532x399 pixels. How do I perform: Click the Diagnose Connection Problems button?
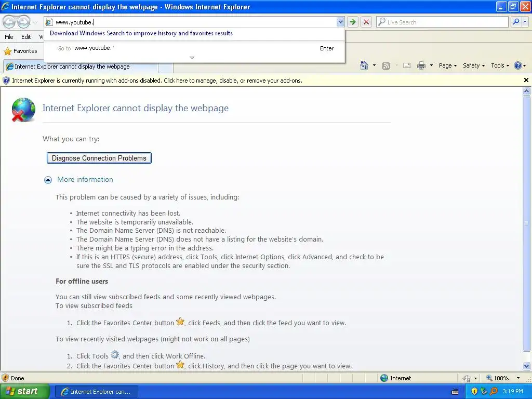tap(99, 158)
